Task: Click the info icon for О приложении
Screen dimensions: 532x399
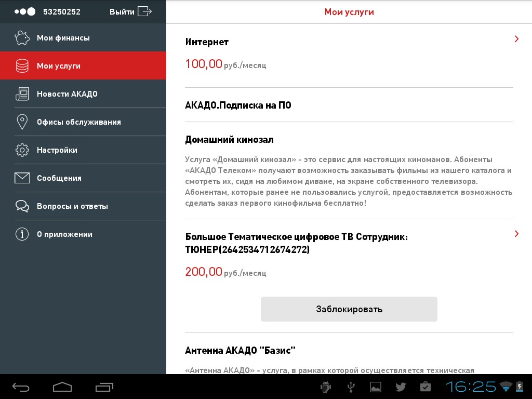Action: [22, 234]
